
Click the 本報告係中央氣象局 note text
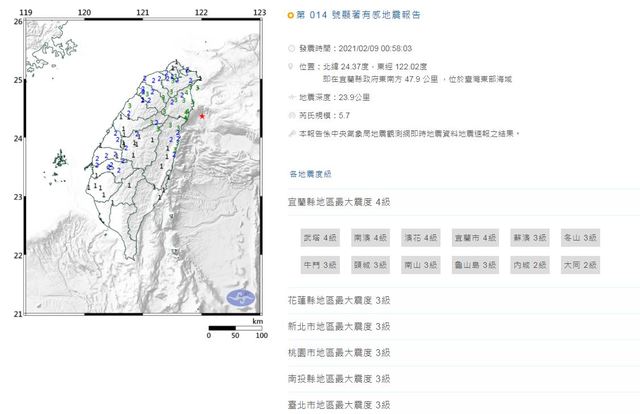pos(409,134)
